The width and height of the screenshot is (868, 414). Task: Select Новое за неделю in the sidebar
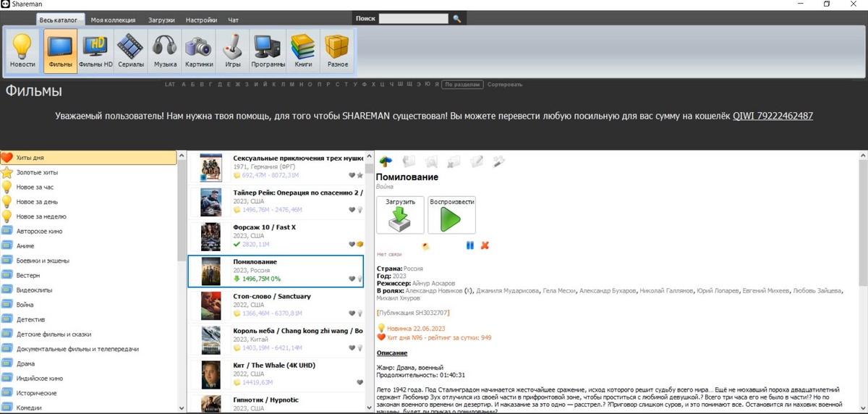[88, 216]
